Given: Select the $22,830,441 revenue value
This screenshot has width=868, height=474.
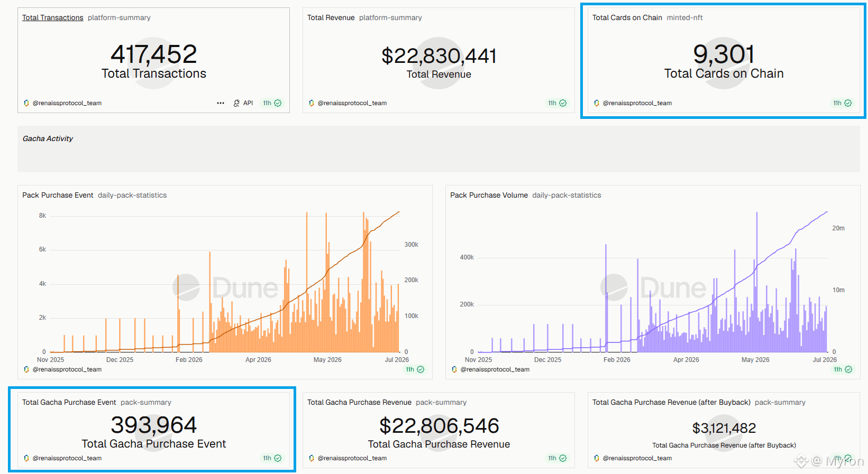Looking at the screenshot, I should tap(439, 55).
